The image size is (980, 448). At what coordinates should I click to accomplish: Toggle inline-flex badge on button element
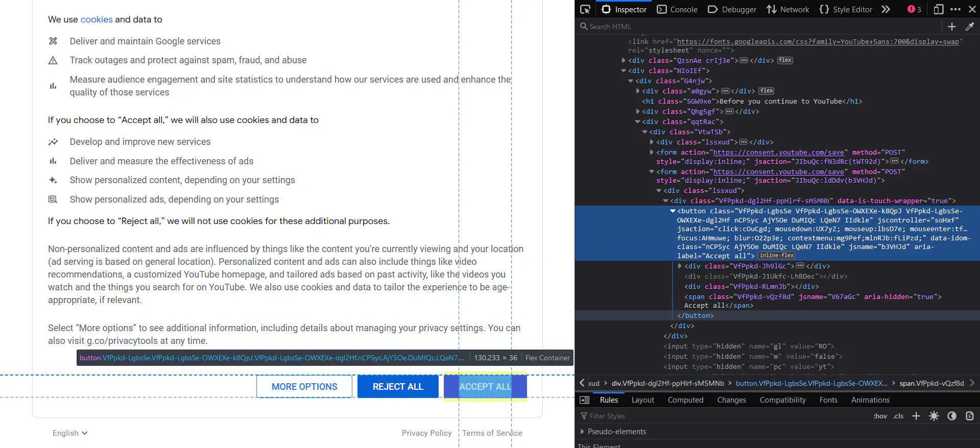click(x=776, y=256)
